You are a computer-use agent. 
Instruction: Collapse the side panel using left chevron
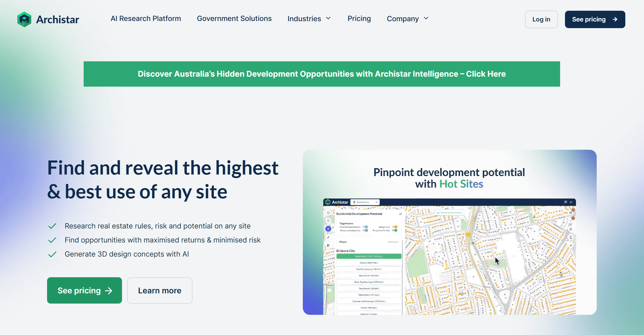click(x=406, y=214)
